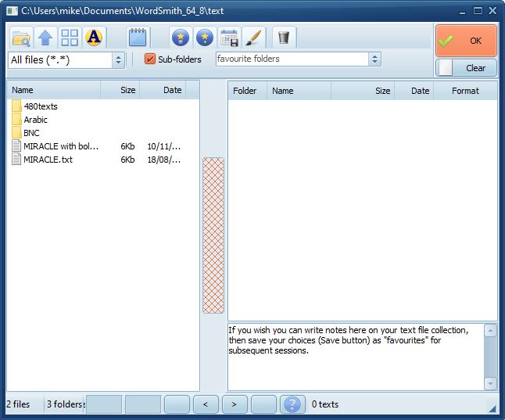Sort files by the Date column header
This screenshot has width=505, height=420.
[x=172, y=91]
